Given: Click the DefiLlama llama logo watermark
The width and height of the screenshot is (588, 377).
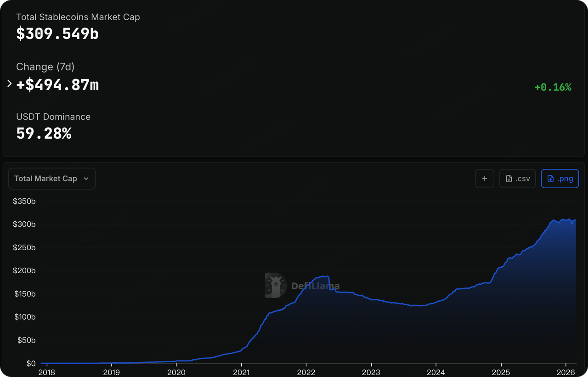Looking at the screenshot, I should (276, 286).
